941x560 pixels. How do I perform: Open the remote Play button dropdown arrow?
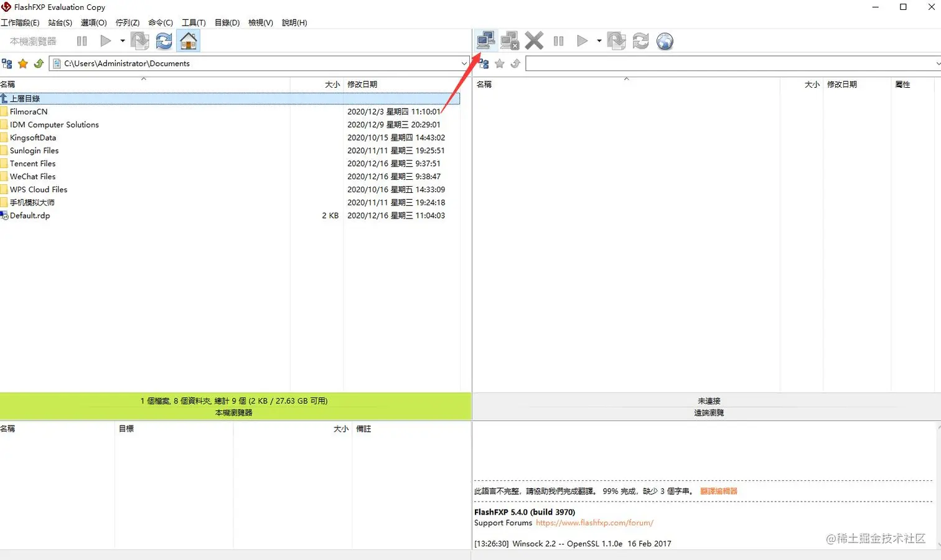click(x=599, y=41)
